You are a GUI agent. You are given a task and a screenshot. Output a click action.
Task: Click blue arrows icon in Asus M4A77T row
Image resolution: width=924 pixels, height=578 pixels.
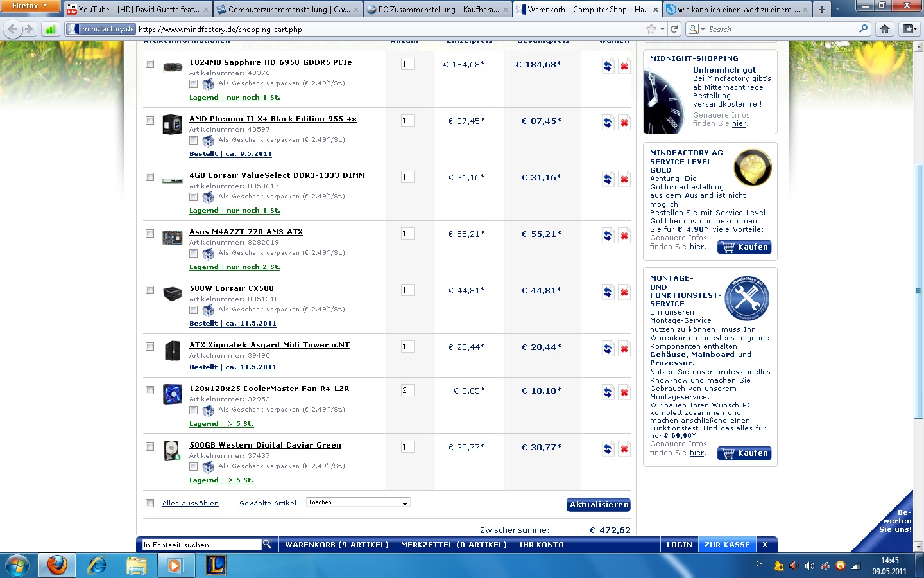[608, 235]
